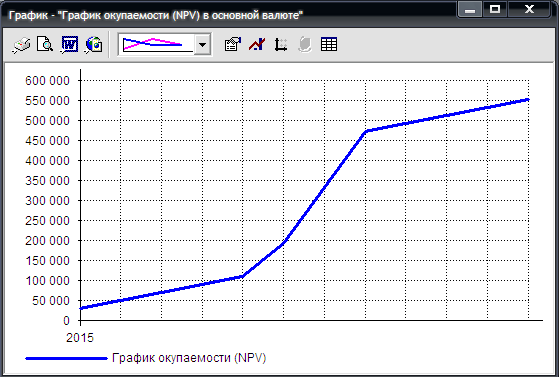This screenshot has height=377, width=560.
Task: Open the chart properties dialog icon
Action: pyautogui.click(x=232, y=45)
